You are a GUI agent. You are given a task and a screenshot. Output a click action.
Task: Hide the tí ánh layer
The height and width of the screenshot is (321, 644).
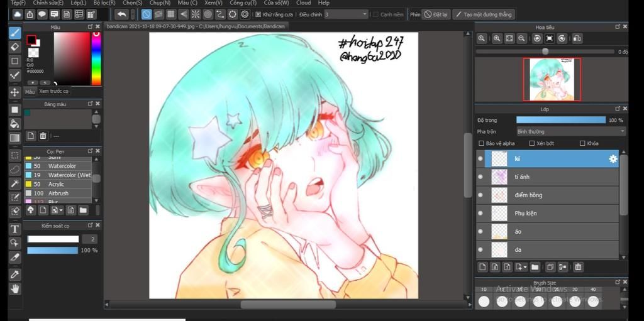(480, 177)
